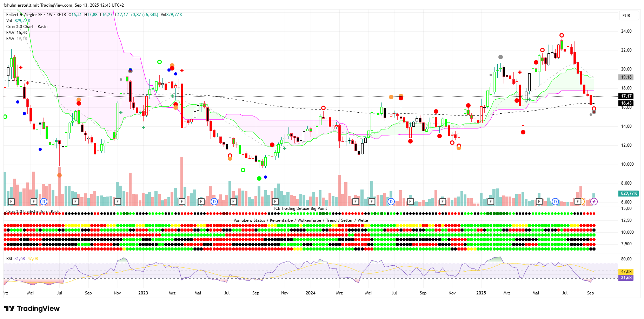
Task: Click the rightmost dividend 'D' marker
Action: [555, 201]
